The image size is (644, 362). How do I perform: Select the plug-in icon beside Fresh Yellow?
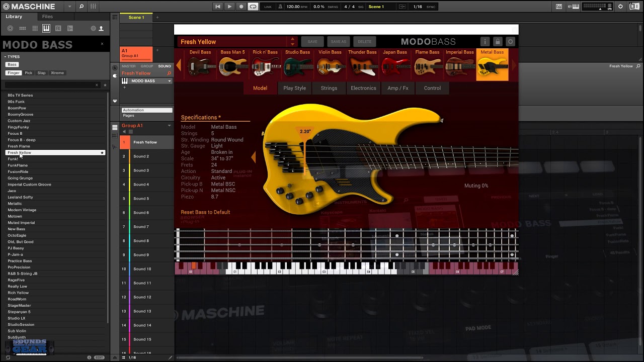(115, 76)
